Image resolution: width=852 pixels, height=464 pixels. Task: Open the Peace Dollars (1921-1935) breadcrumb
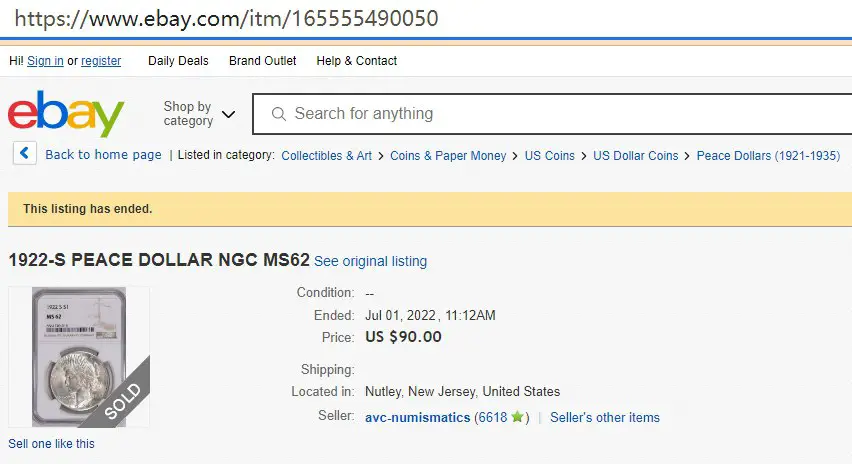[768, 155]
